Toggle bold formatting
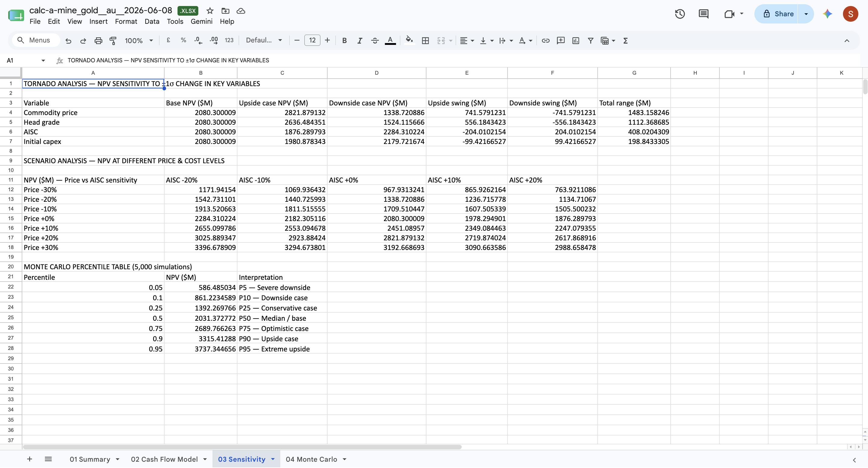868x468 pixels. click(344, 41)
